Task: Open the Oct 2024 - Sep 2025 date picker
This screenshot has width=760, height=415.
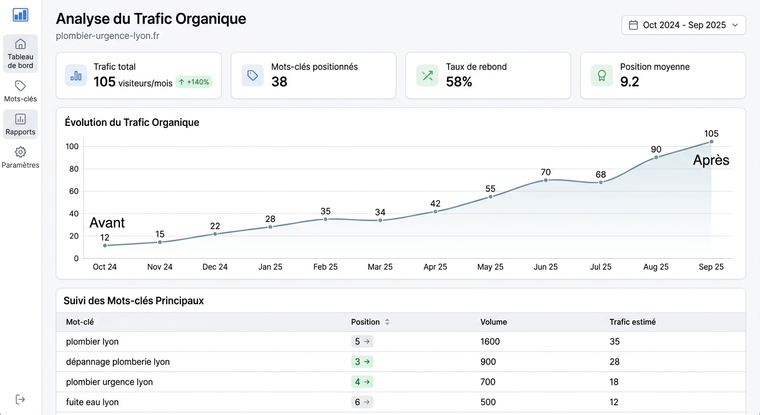Action: click(x=683, y=25)
